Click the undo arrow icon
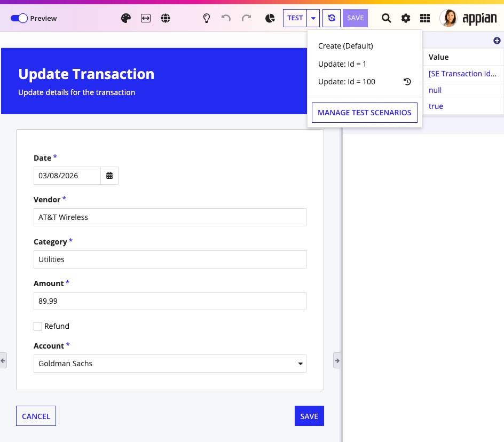Image resolution: width=504 pixels, height=442 pixels. click(x=226, y=18)
